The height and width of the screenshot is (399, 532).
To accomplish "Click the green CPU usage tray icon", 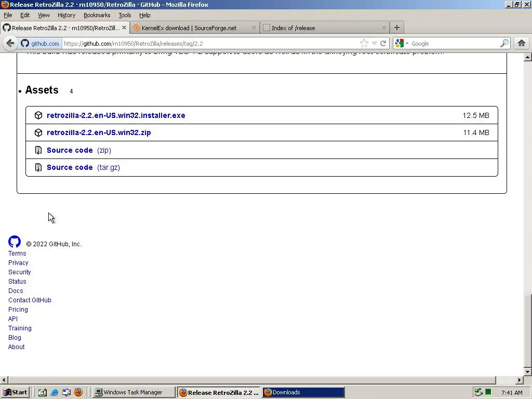I will point(488,392).
